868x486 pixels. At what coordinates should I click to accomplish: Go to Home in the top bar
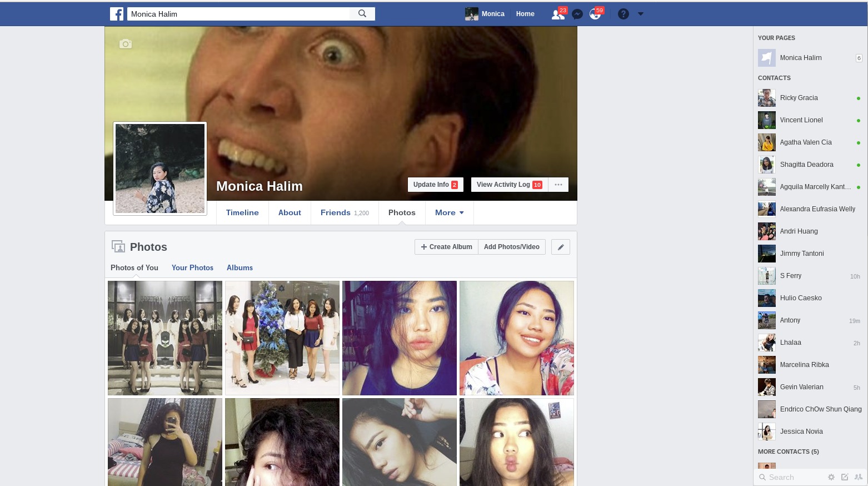[525, 14]
